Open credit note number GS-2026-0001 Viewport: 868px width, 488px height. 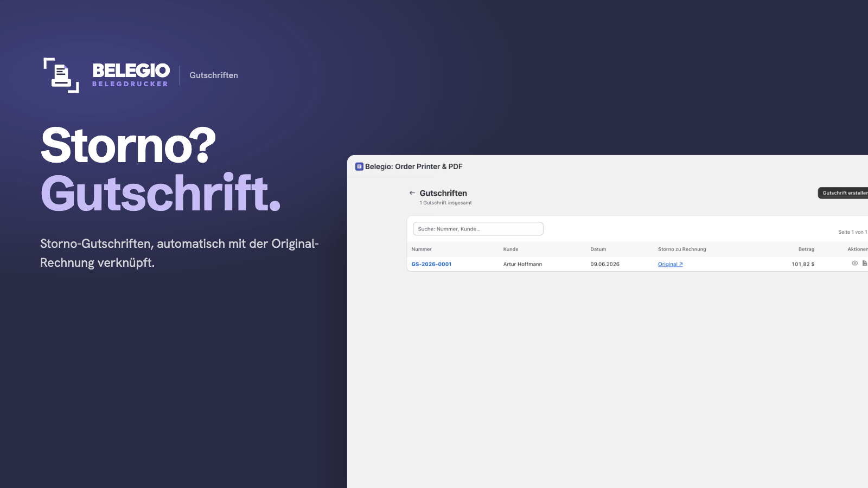[431, 265]
